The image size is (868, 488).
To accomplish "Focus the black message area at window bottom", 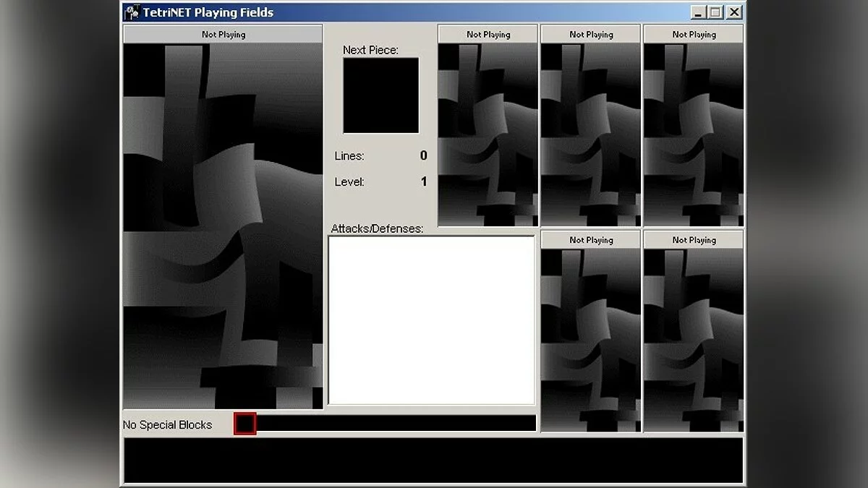I will tap(433, 460).
